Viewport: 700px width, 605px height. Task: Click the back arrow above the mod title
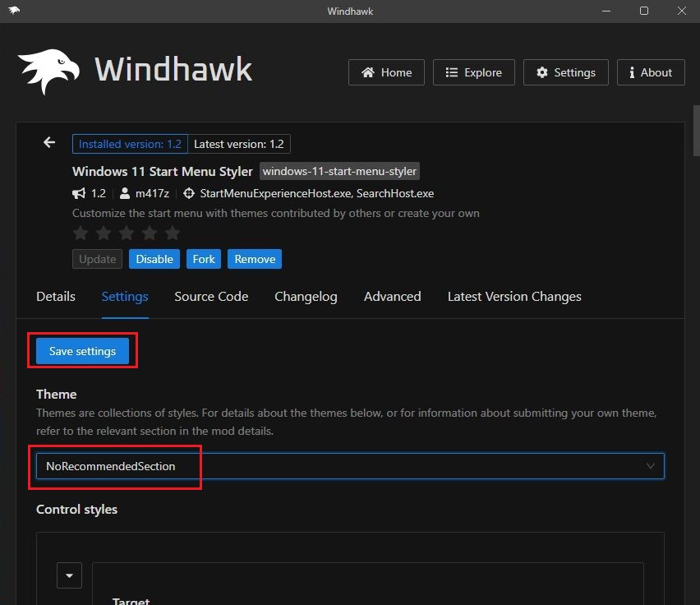[x=48, y=141]
